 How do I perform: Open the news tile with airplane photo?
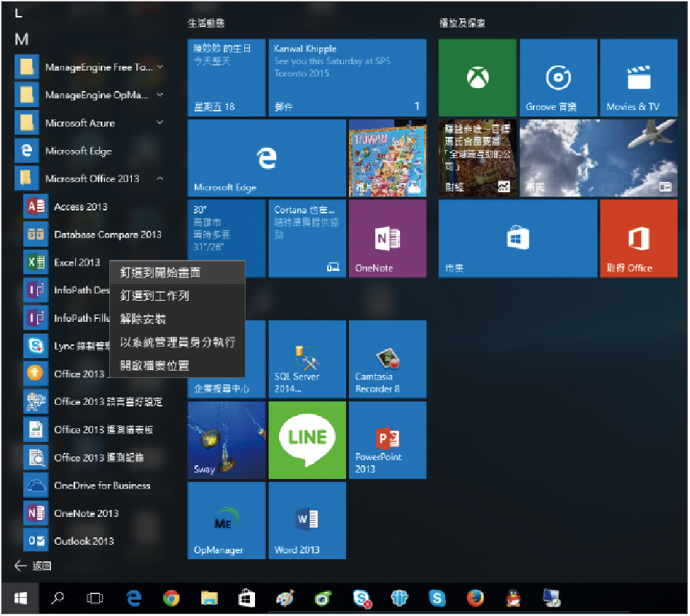pyautogui.click(x=598, y=158)
